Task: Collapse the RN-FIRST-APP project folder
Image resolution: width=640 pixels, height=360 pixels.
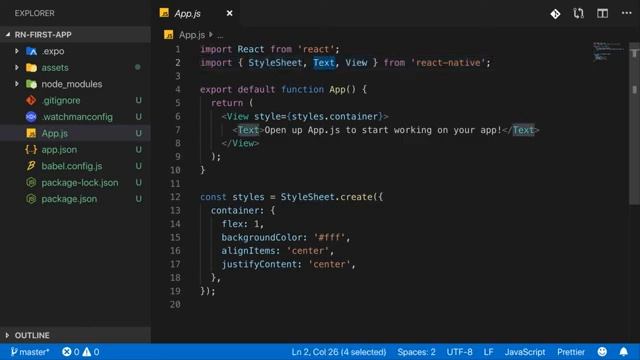Action: click(76, 35)
